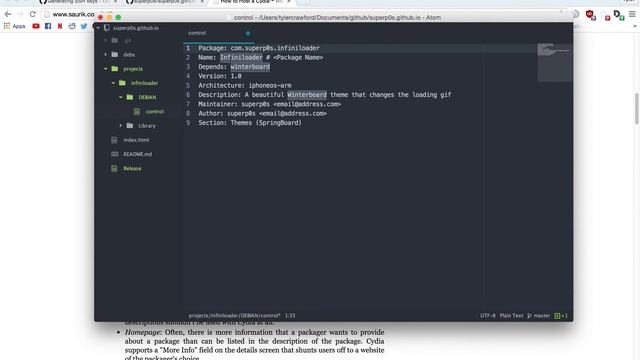Open the Twitter bookmark icon
The height and width of the screenshot is (360, 640).
84,26
